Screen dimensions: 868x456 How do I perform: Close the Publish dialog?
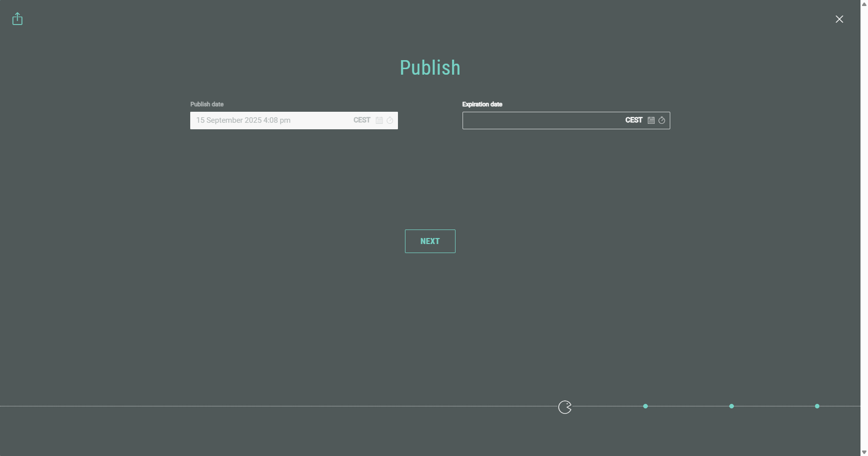(839, 19)
